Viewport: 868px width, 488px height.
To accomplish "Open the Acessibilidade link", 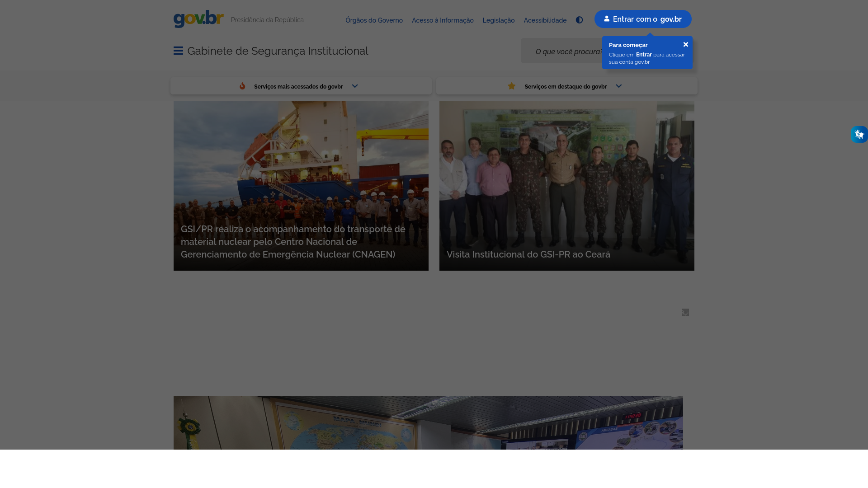I will [545, 20].
